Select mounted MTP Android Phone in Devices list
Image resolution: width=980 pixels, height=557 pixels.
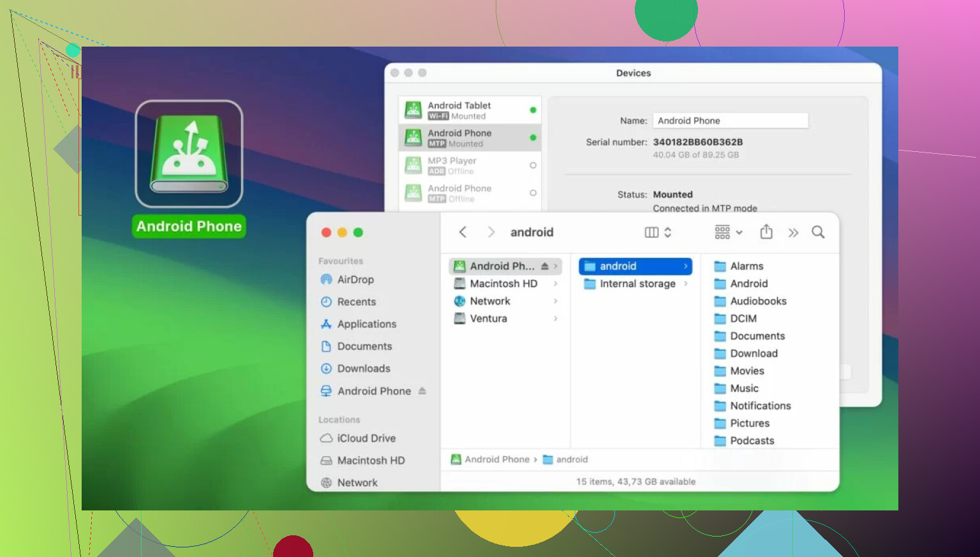(470, 138)
